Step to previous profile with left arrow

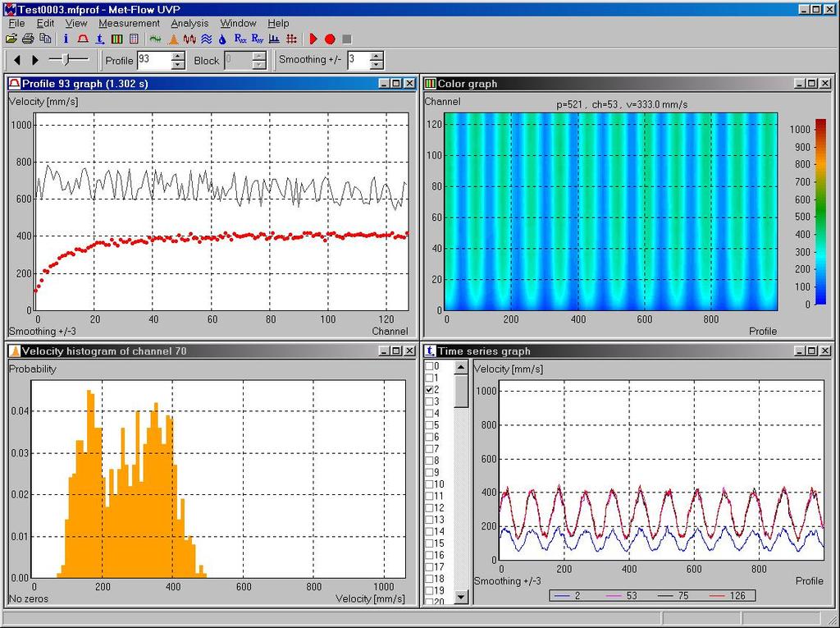click(x=17, y=60)
